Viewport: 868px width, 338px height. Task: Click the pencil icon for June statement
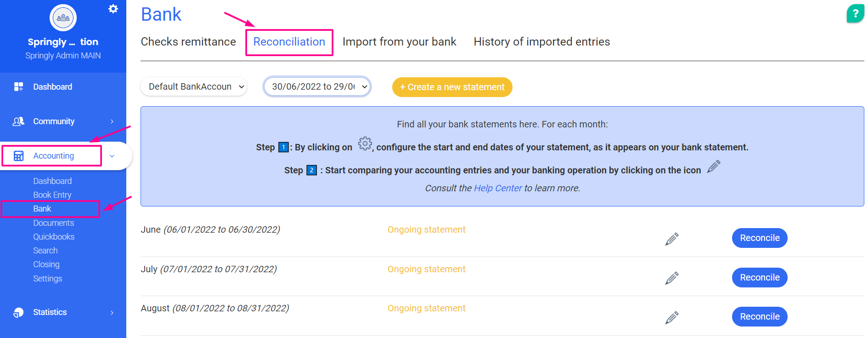[671, 239]
